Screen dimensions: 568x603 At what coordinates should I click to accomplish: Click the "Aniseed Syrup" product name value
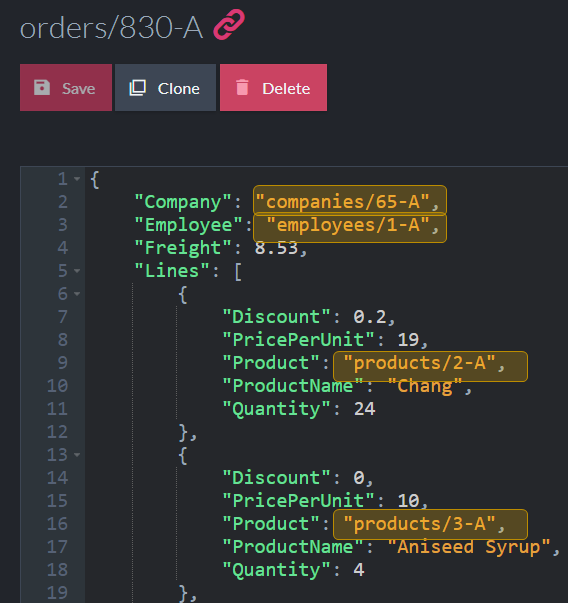(469, 547)
